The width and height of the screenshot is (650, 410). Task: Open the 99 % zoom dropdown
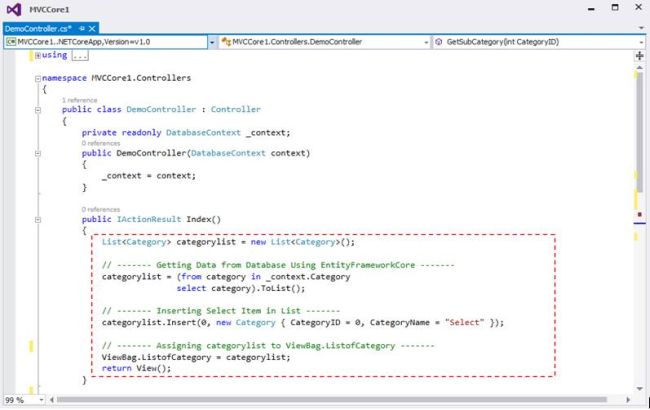[41, 400]
